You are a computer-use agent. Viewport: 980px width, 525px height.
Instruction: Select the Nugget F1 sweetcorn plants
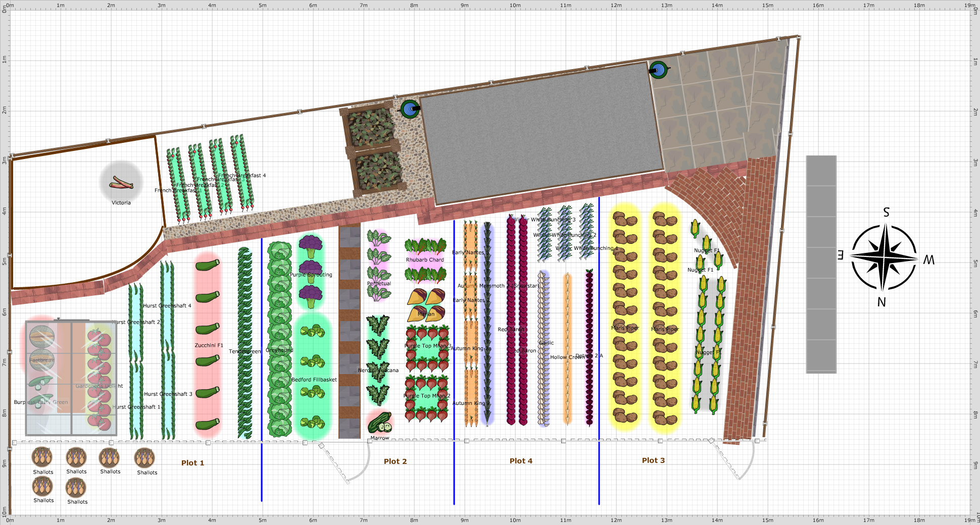click(x=707, y=353)
